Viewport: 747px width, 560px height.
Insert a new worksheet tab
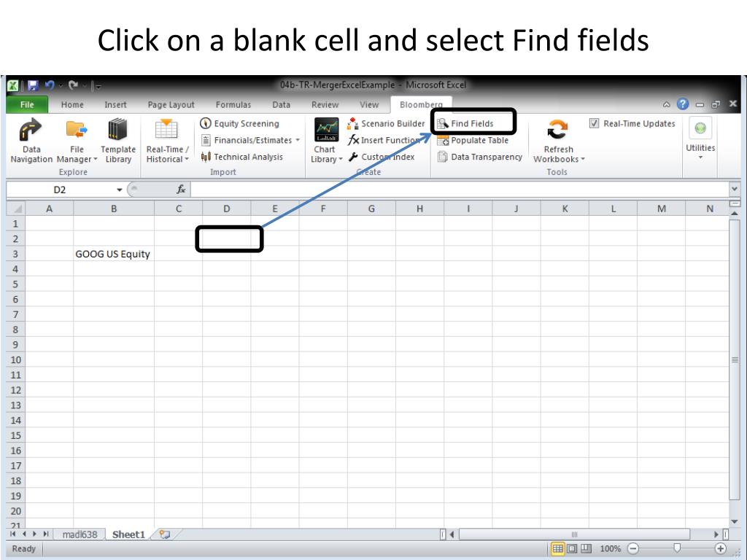click(x=165, y=534)
